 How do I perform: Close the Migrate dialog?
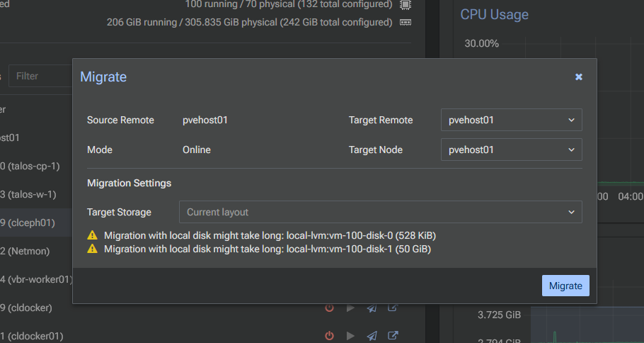tap(579, 77)
